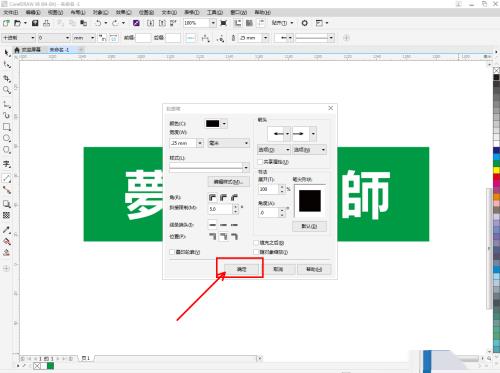Choose the Rectangle tool in toolbox
The image size is (500, 373).
pyautogui.click(x=6, y=127)
